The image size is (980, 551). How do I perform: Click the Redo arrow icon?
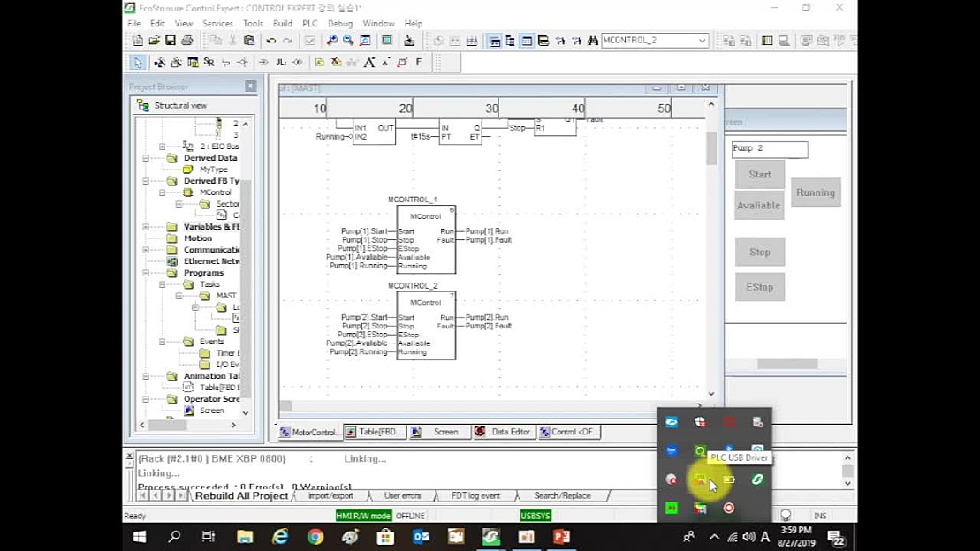pyautogui.click(x=287, y=41)
